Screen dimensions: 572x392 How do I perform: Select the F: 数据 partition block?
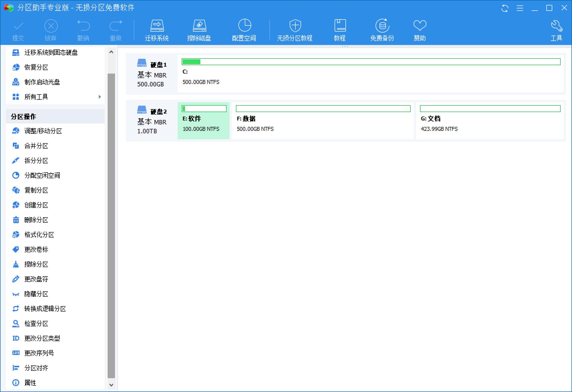tap(323, 121)
